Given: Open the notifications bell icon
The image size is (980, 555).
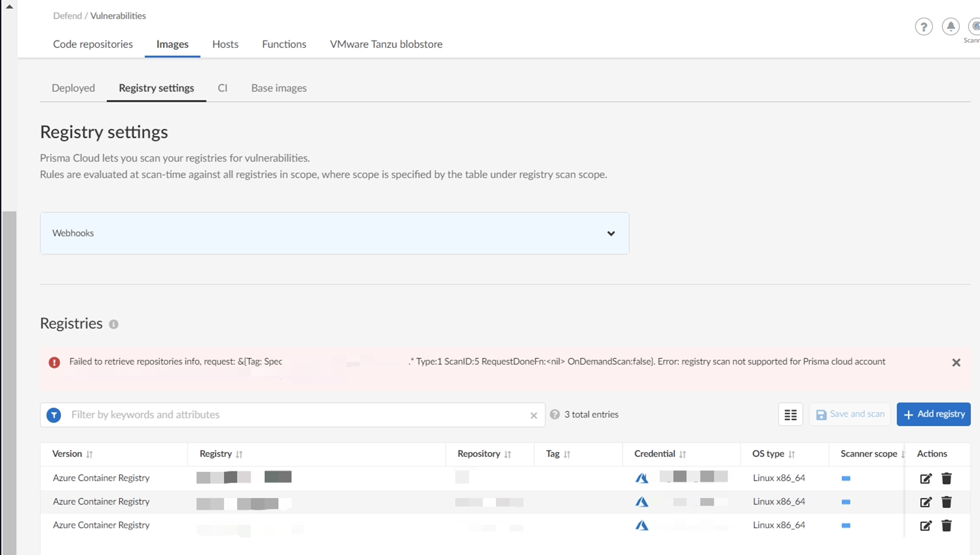Looking at the screenshot, I should [x=951, y=26].
